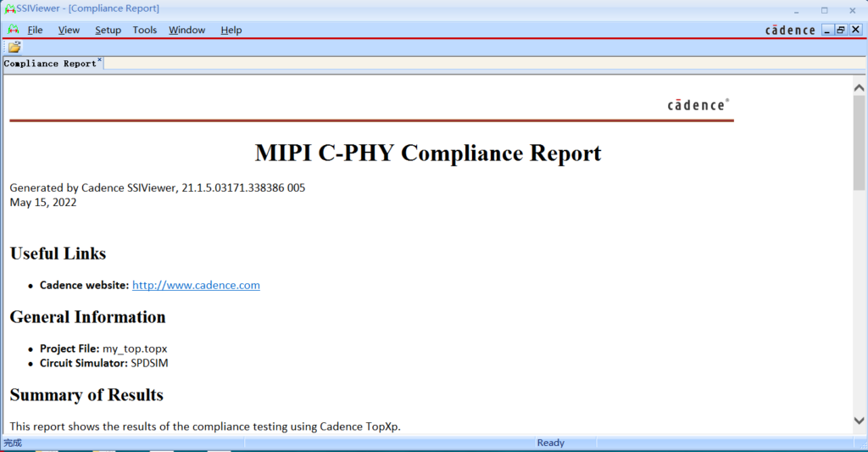
Task: Open the File menu
Action: (x=35, y=30)
